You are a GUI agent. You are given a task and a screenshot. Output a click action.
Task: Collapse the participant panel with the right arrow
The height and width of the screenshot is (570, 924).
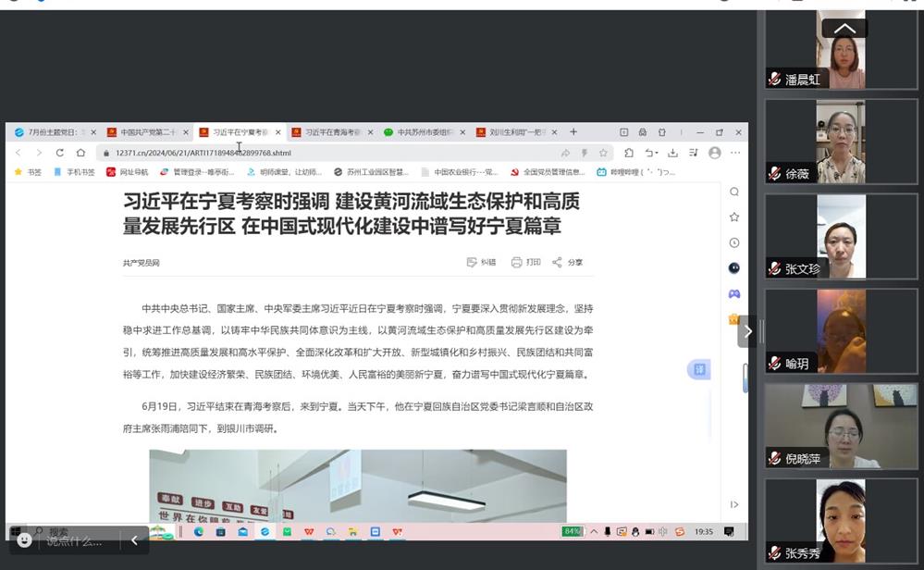click(x=747, y=331)
